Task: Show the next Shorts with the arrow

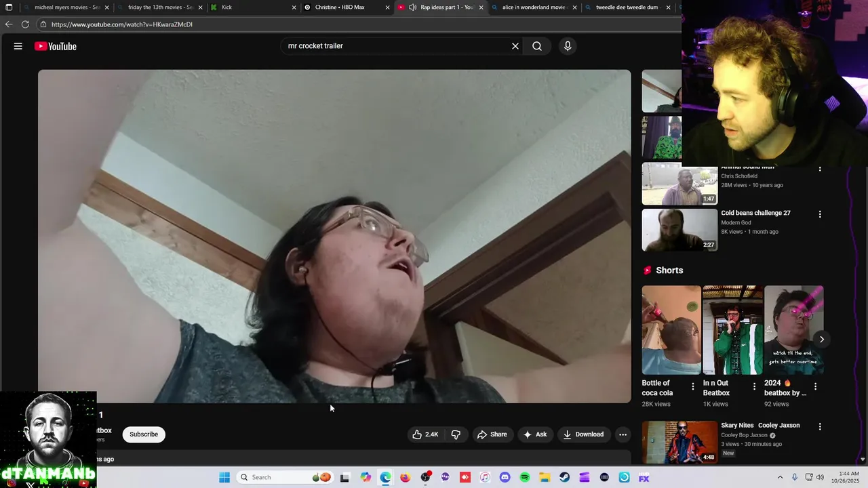Action: pyautogui.click(x=821, y=339)
